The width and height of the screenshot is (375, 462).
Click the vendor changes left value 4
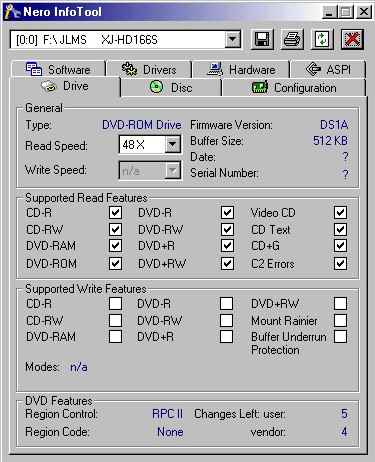coord(344,432)
